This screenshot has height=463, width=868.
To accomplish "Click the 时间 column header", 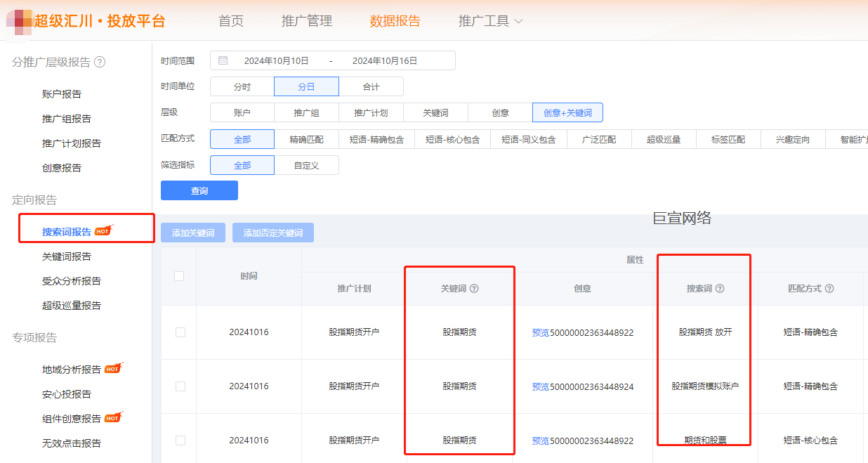I will 249,276.
